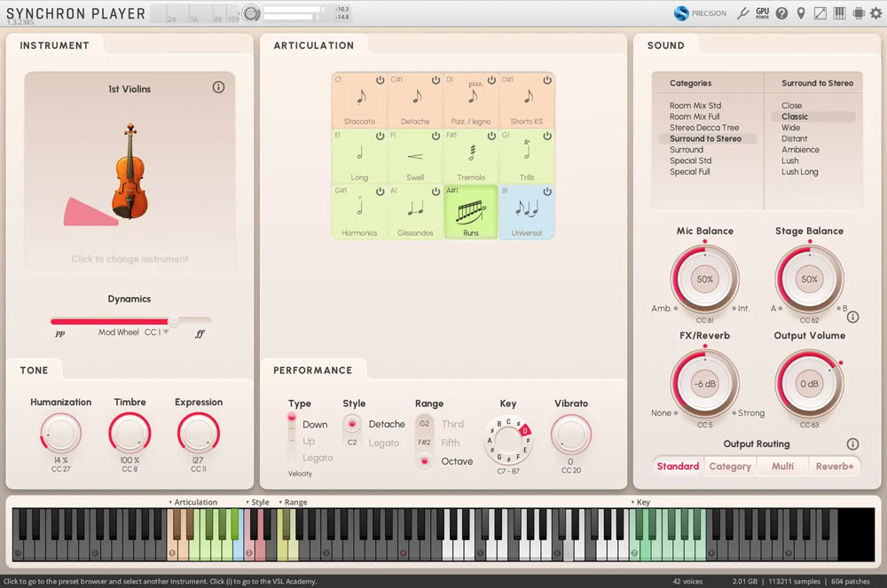Click the top-bar round engine knob icon
887x588 pixels.
[x=251, y=13]
